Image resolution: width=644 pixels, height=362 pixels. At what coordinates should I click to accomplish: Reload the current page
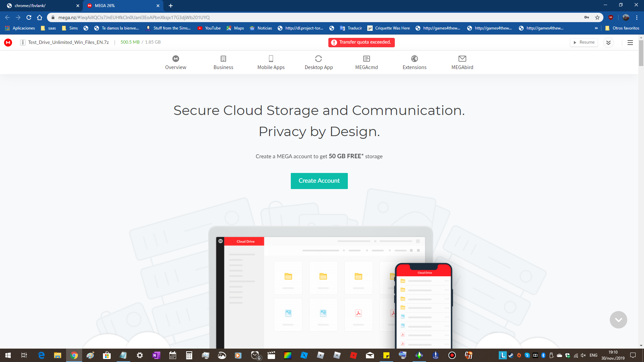[29, 17]
